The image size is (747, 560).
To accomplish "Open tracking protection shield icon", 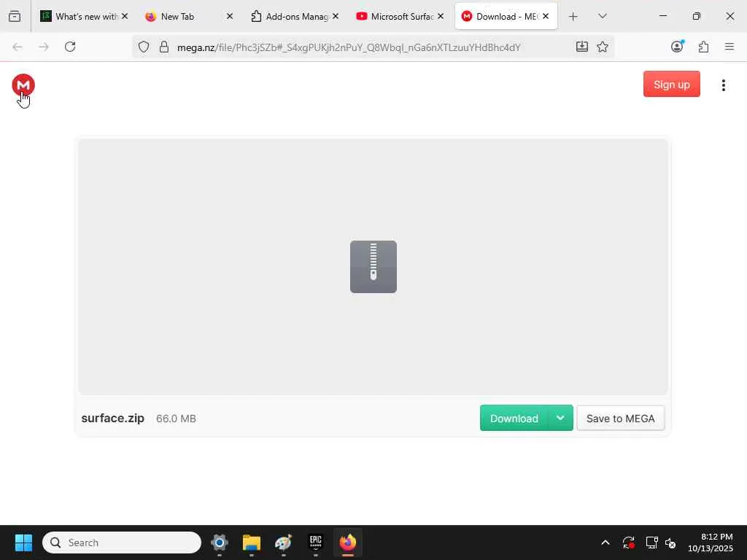I will coord(144,47).
